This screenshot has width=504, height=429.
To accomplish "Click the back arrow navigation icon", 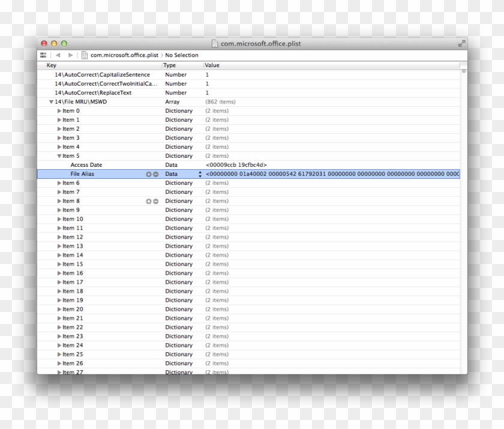I will click(58, 55).
